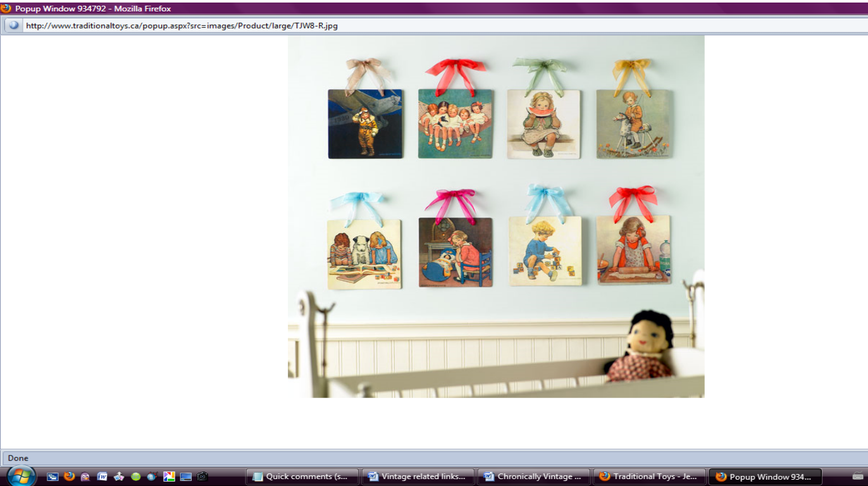Image resolution: width=868 pixels, height=486 pixels.
Task: Click the girl rolling dough picture
Action: tap(634, 249)
